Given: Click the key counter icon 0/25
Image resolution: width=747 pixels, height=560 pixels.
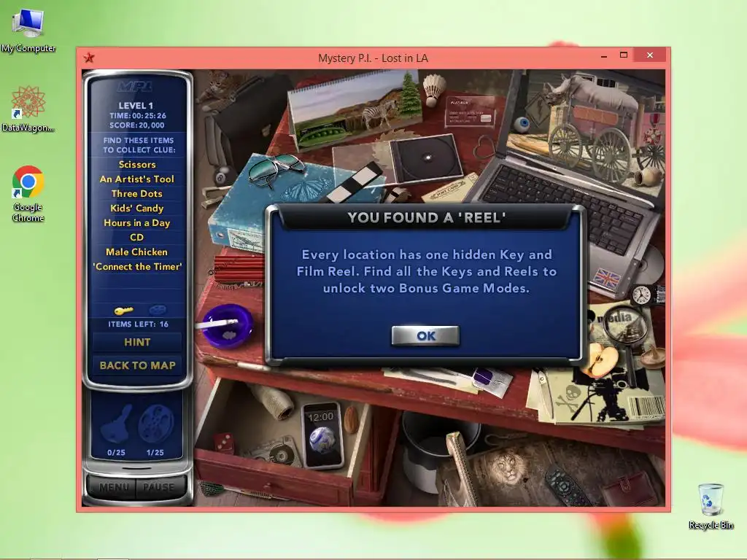Looking at the screenshot, I should pyautogui.click(x=116, y=430).
